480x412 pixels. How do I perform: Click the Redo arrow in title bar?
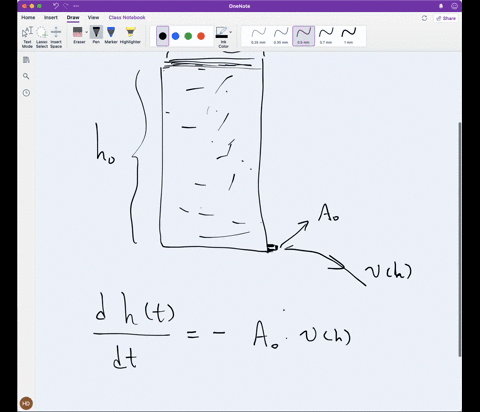point(66,6)
